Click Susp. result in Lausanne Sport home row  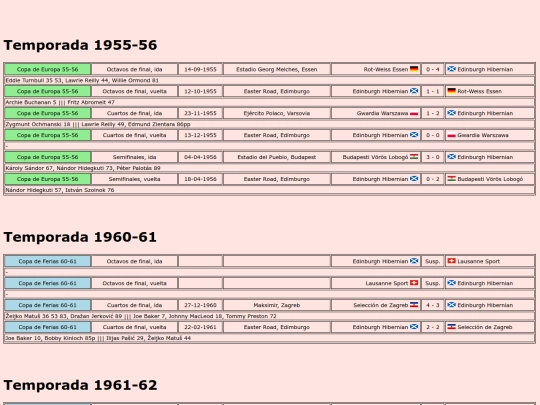(433, 283)
